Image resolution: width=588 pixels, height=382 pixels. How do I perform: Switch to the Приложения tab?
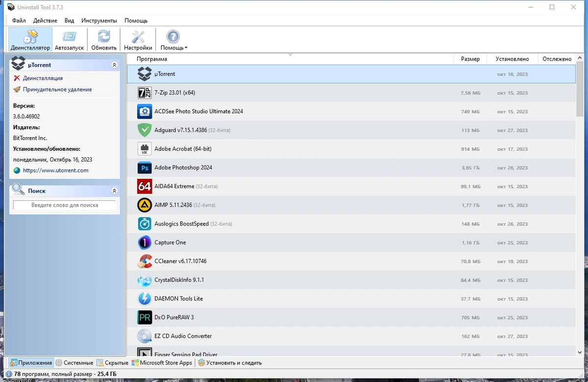(x=31, y=363)
